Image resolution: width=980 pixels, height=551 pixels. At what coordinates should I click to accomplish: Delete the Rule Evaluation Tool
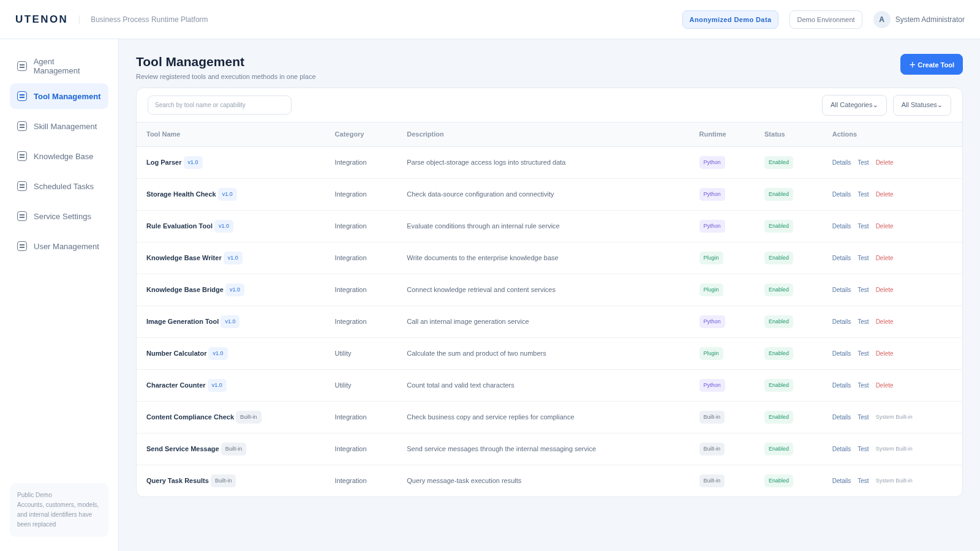884,227
